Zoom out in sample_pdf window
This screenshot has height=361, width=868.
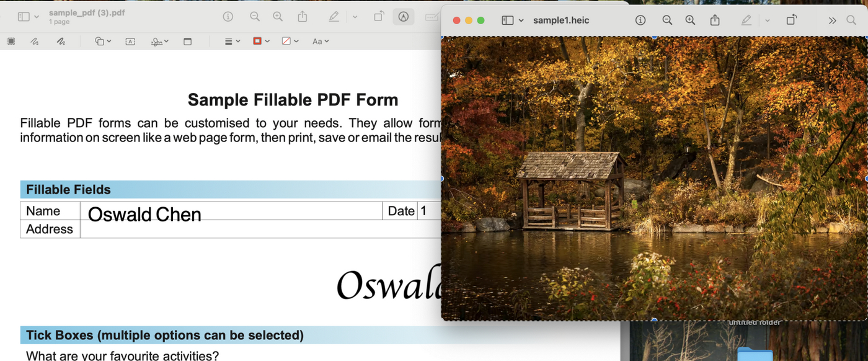click(x=255, y=17)
